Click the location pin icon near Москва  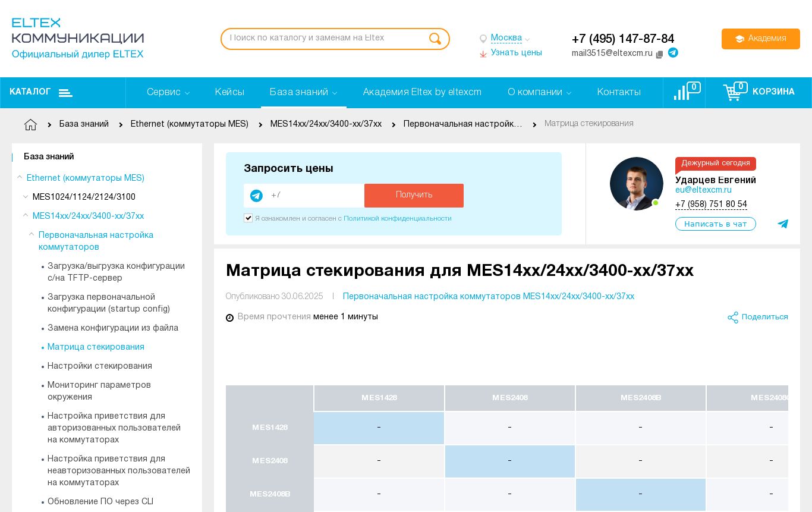click(483, 39)
